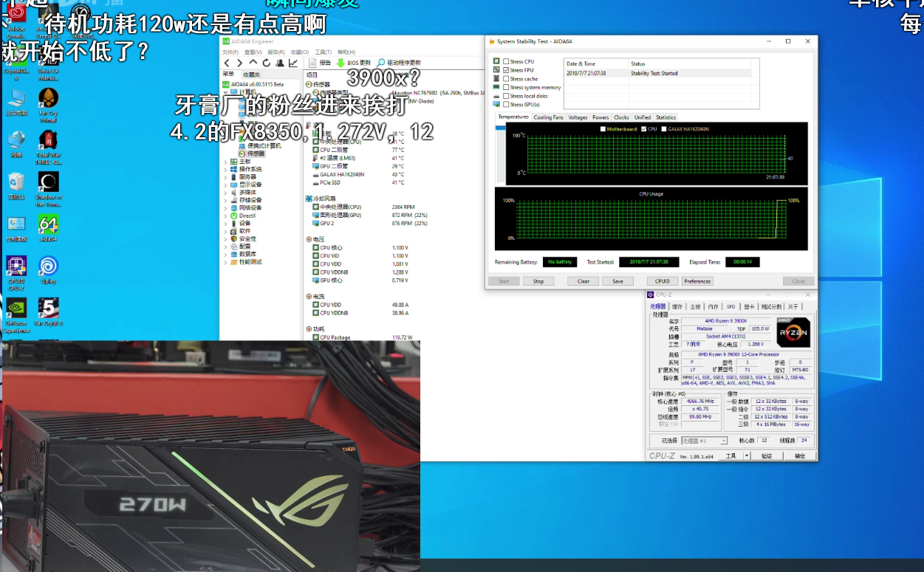Expand the DirectX tree node
Image resolution: width=924 pixels, height=572 pixels.
pos(226,216)
